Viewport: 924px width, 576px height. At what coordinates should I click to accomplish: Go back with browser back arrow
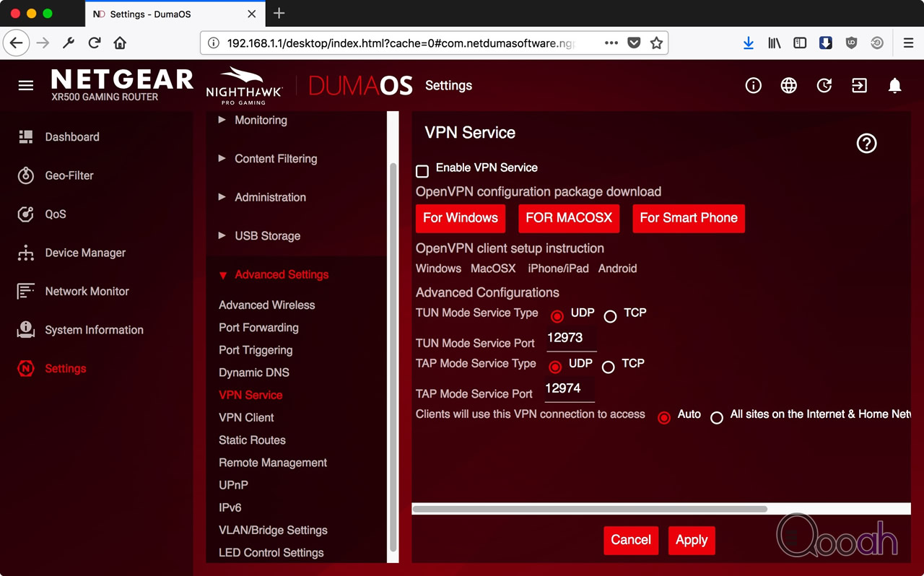click(17, 43)
